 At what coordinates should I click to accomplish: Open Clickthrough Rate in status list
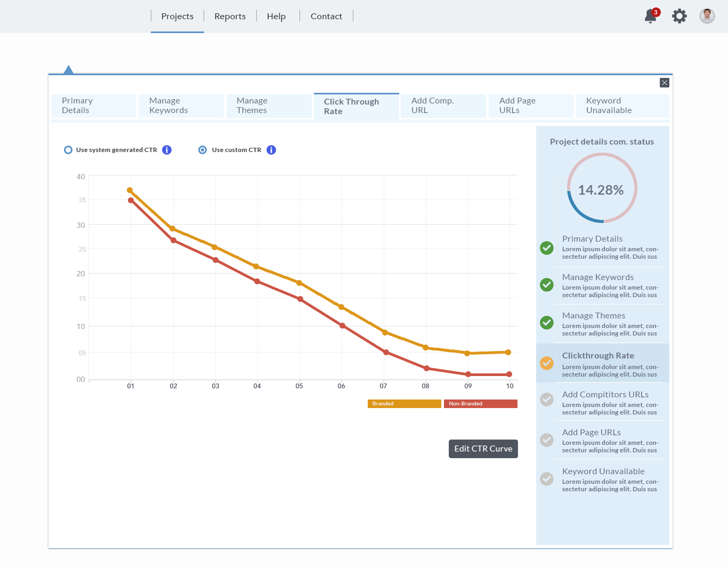[x=602, y=363]
